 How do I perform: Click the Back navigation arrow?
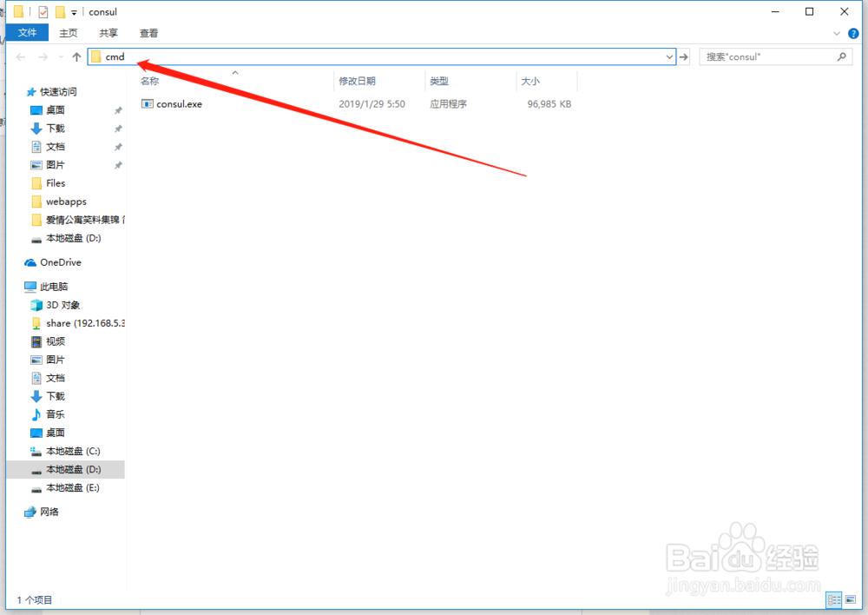pos(20,56)
